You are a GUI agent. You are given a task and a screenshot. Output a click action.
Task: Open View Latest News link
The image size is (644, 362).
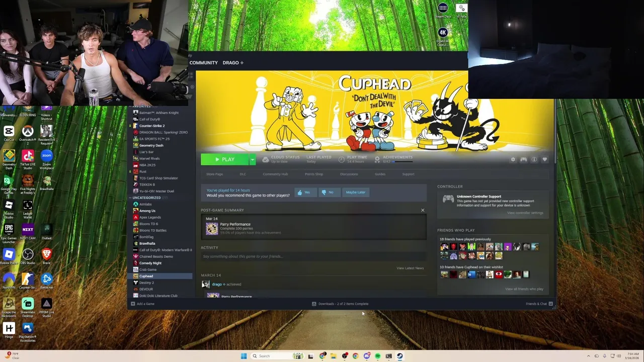(410, 268)
